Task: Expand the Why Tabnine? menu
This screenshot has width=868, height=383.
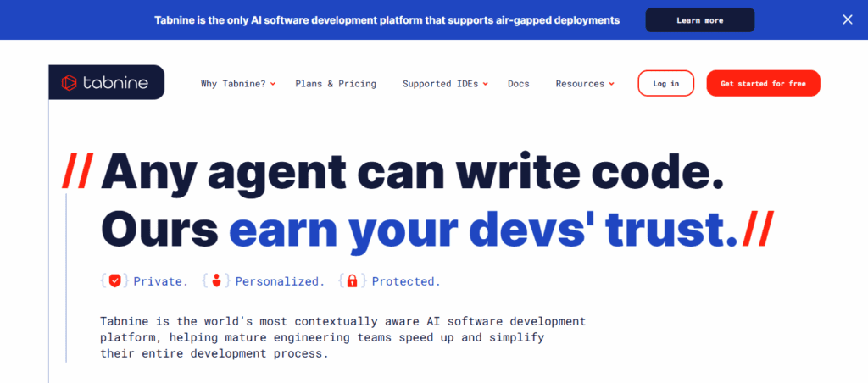Action: click(x=238, y=84)
